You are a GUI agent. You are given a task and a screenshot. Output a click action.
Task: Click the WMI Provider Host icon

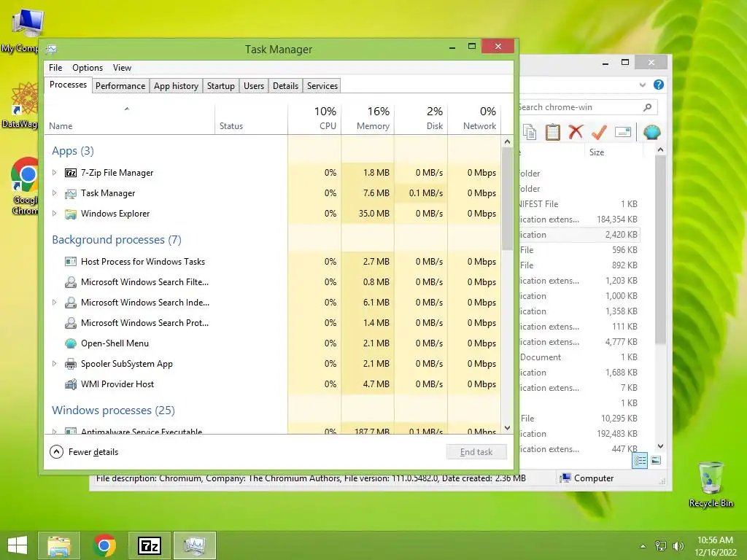71,384
